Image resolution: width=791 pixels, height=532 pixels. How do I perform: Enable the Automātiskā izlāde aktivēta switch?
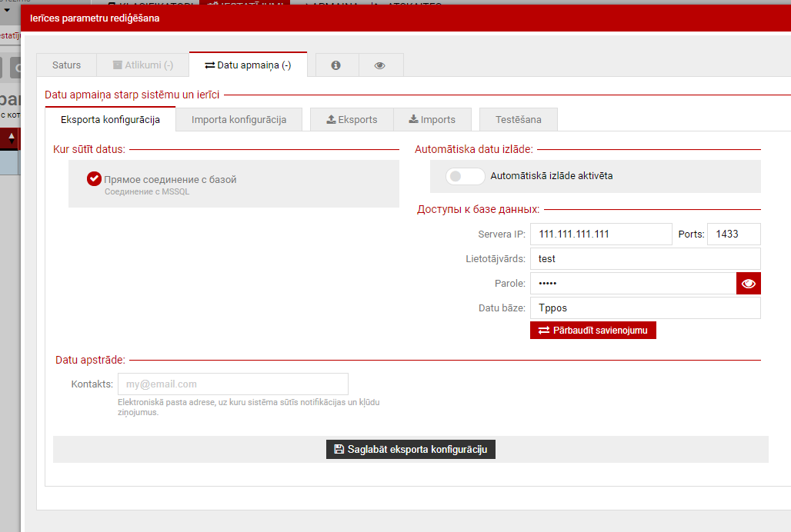tap(466, 176)
